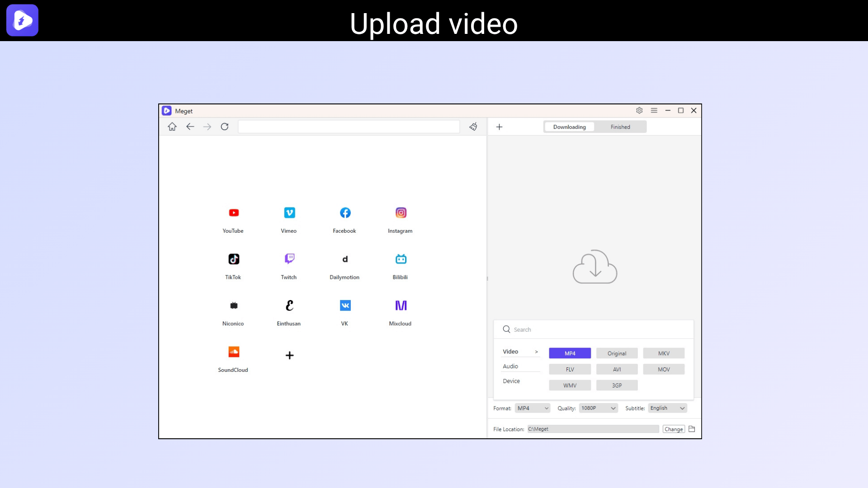
Task: Click the Change file location button
Action: 674,429
